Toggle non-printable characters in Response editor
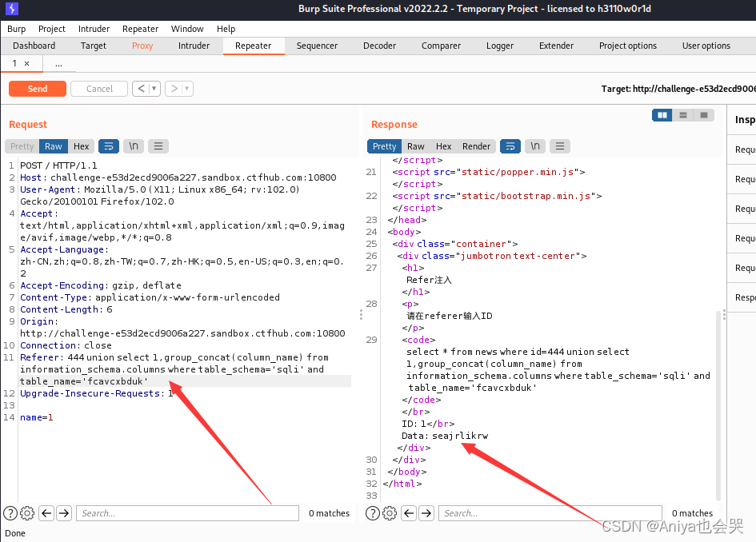This screenshot has height=542, width=756. tap(535, 146)
